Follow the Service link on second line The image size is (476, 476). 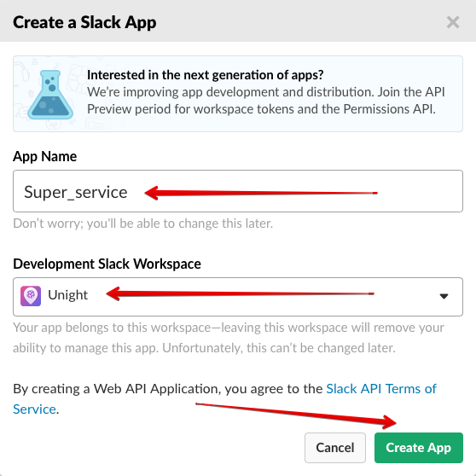coord(35,409)
